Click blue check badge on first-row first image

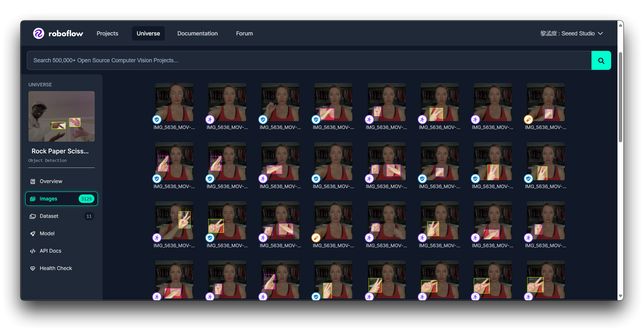click(x=157, y=120)
